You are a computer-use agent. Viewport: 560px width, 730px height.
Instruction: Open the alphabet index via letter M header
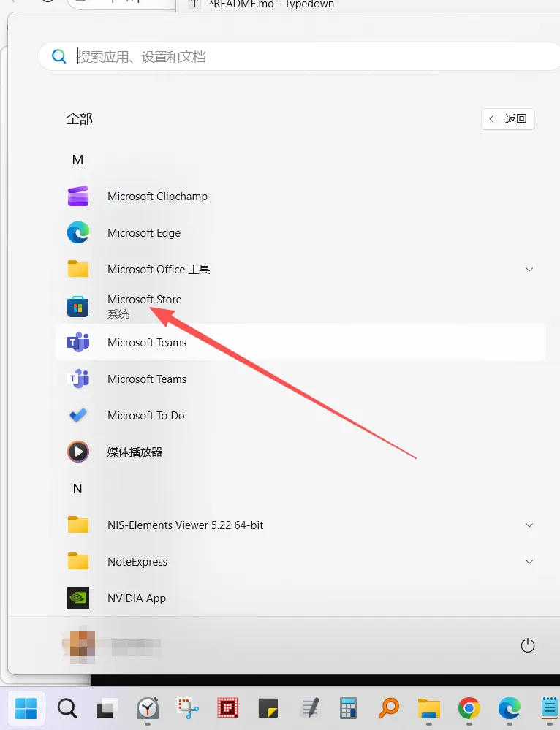77,160
